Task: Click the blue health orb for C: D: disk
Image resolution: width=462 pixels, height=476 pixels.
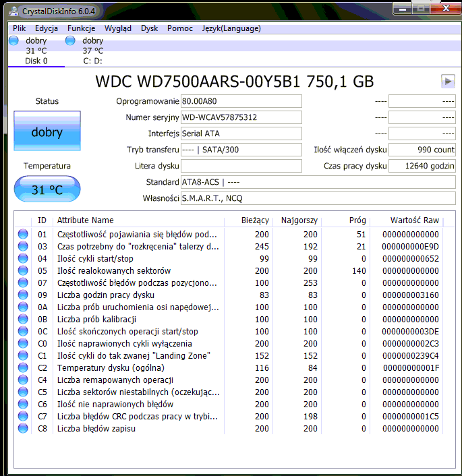Action: pyautogui.click(x=70, y=40)
